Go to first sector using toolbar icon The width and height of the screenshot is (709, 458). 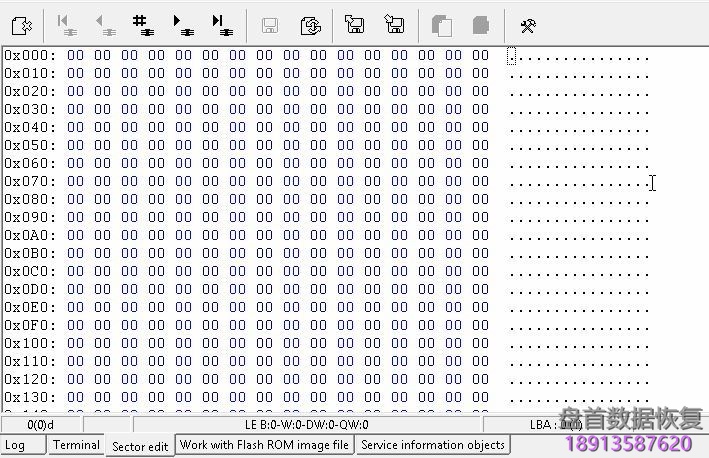pos(65,24)
